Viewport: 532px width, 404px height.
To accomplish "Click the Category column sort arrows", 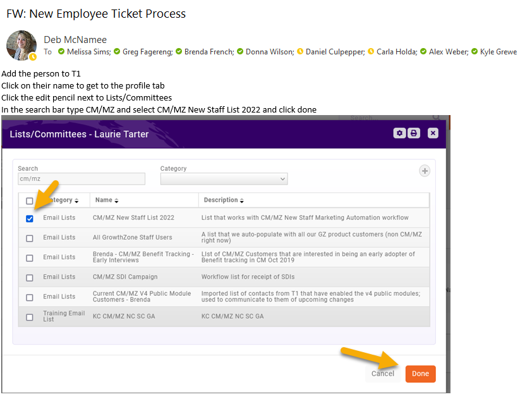I will (76, 200).
